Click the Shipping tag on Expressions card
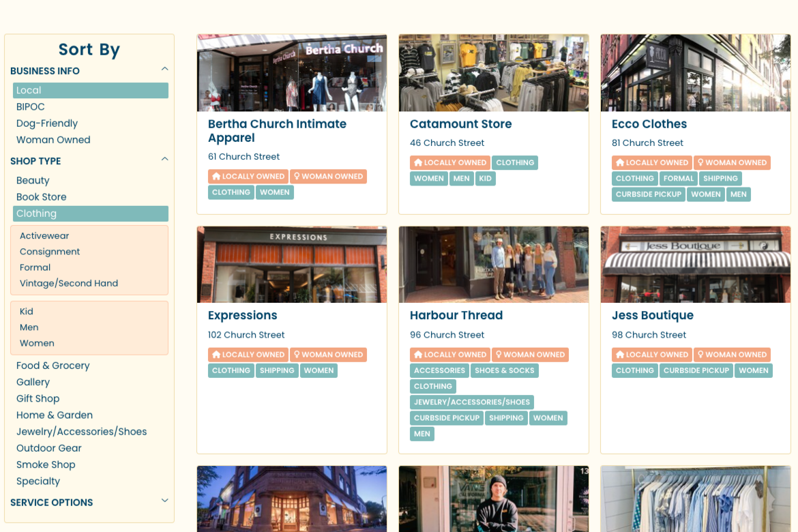 click(277, 370)
